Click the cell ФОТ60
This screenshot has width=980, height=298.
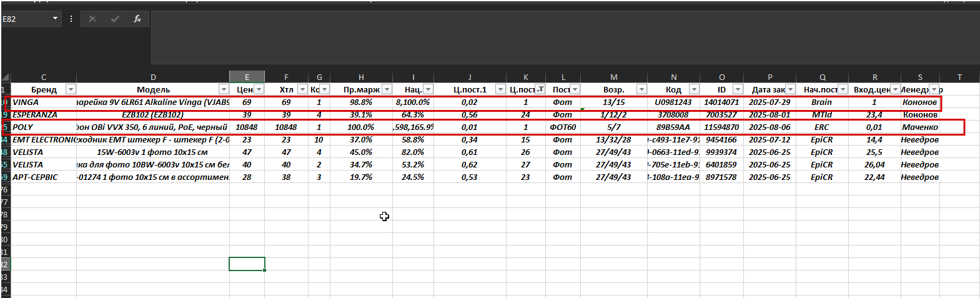click(563, 127)
